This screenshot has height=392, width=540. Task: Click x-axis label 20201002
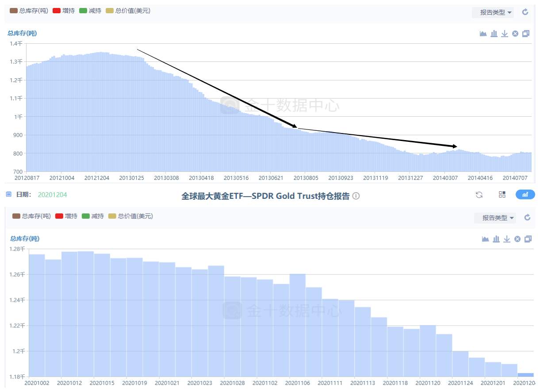click(x=37, y=383)
